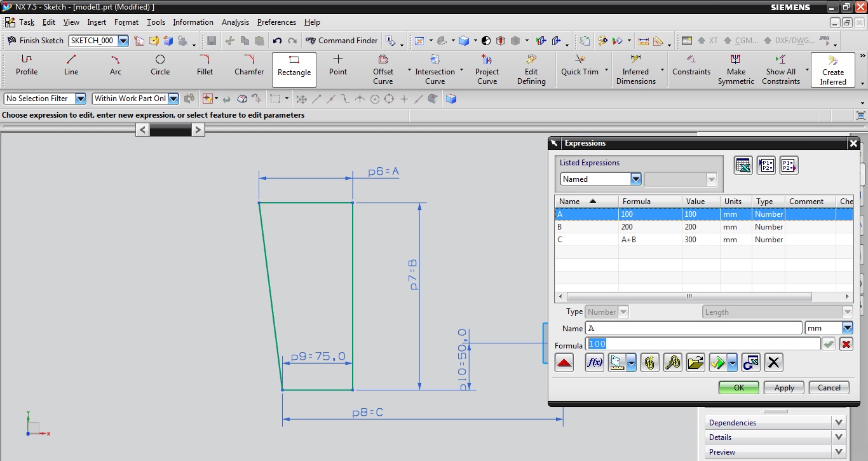Pick the Chamfer tool
Screen dimensions: 868x461
tap(249, 65)
